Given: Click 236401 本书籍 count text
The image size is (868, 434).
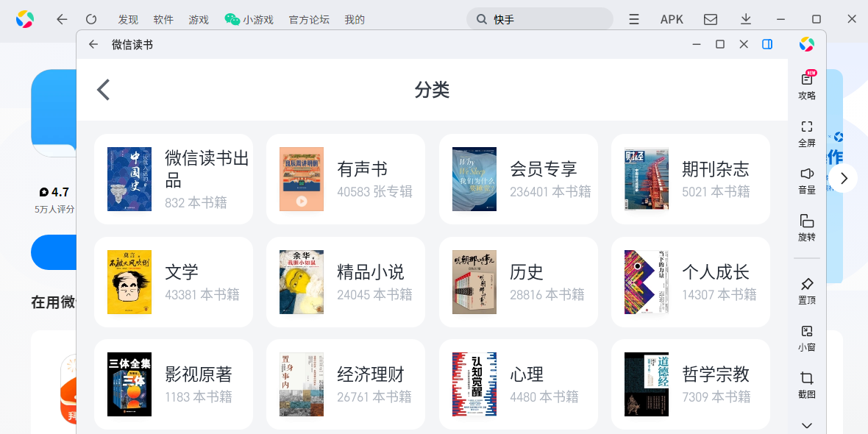Looking at the screenshot, I should click(x=550, y=191).
